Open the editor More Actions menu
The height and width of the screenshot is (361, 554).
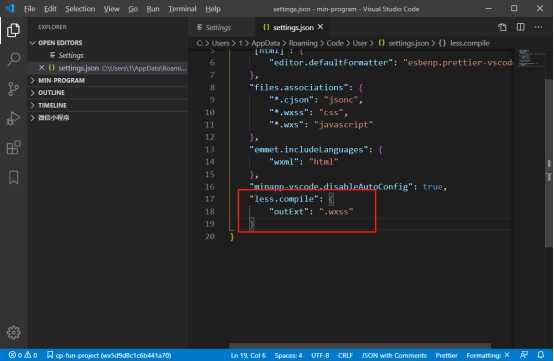pos(538,27)
